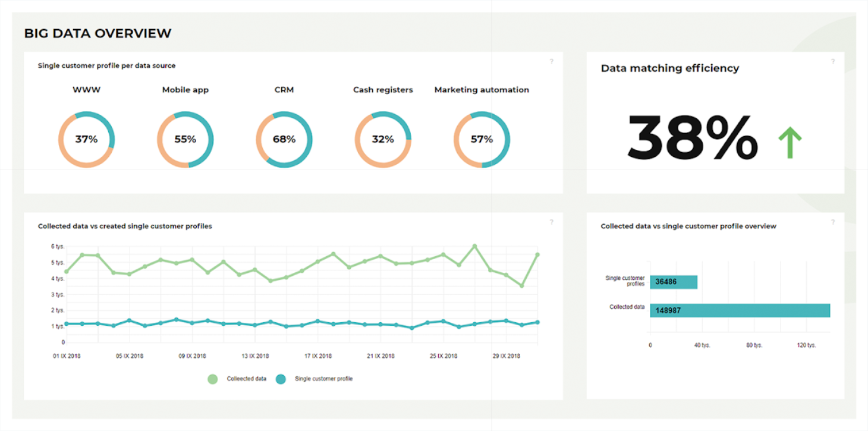
Task: Click the '09 IX 2018' date on the x-axis
Action: coord(192,356)
